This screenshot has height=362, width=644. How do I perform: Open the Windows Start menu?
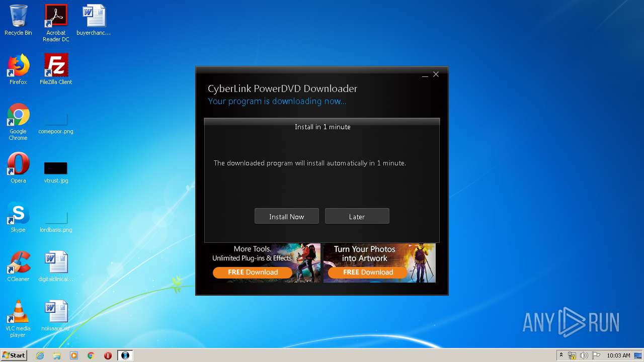[14, 355]
